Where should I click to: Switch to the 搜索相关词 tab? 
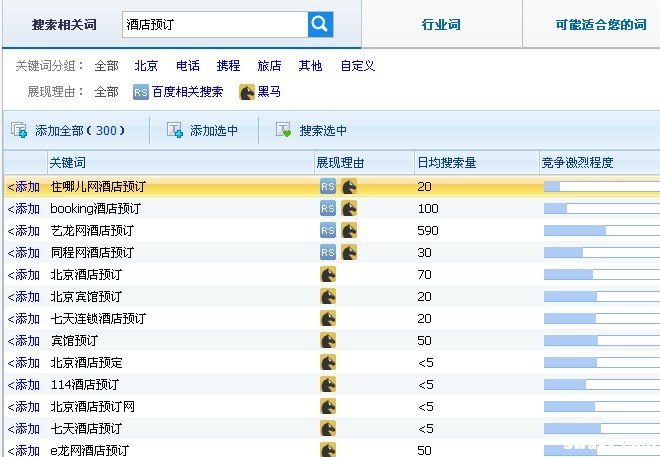pos(64,24)
